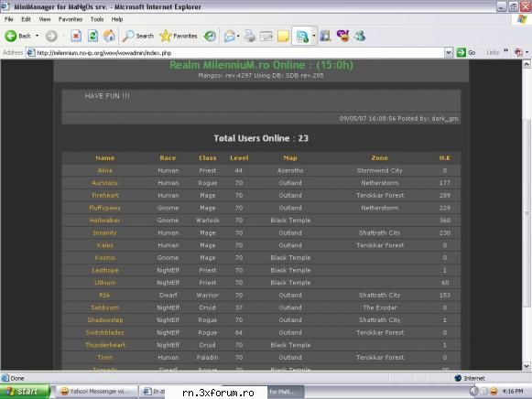Sort by Race column header
Screen dimensions: 532x399
click(x=168, y=158)
